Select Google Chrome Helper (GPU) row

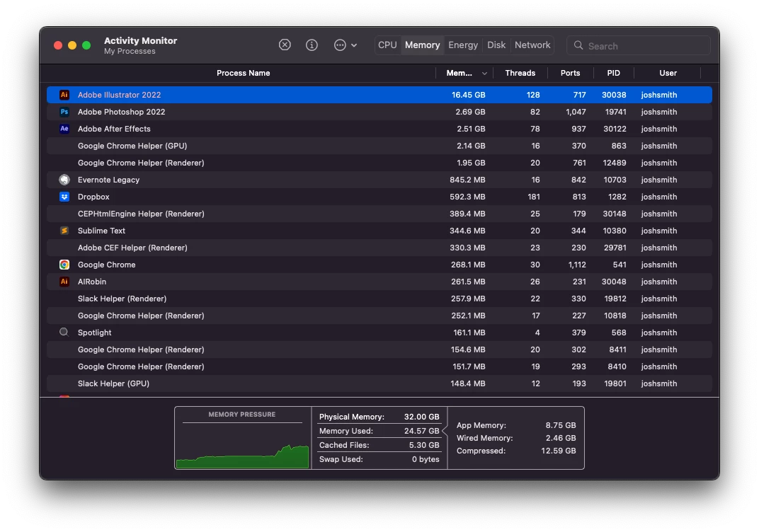[379, 146]
